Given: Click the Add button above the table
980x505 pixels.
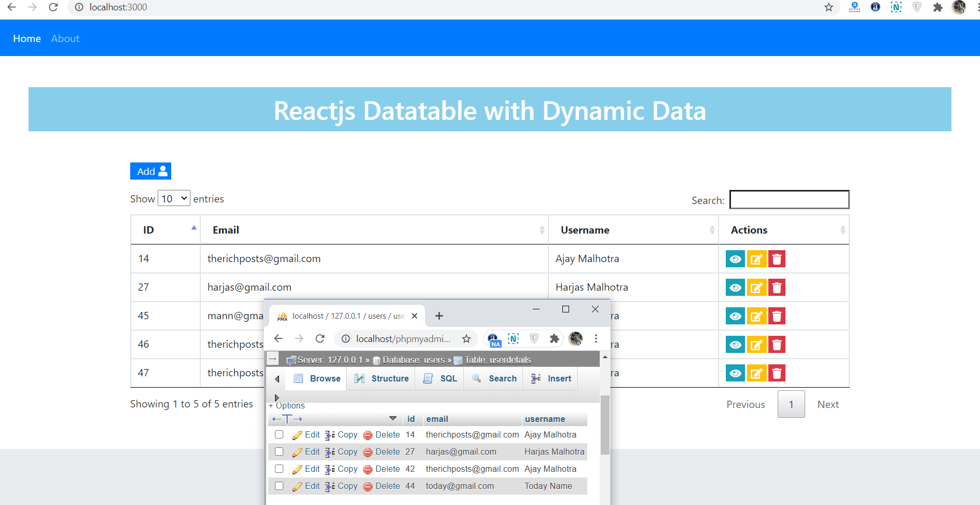Looking at the screenshot, I should [150, 171].
